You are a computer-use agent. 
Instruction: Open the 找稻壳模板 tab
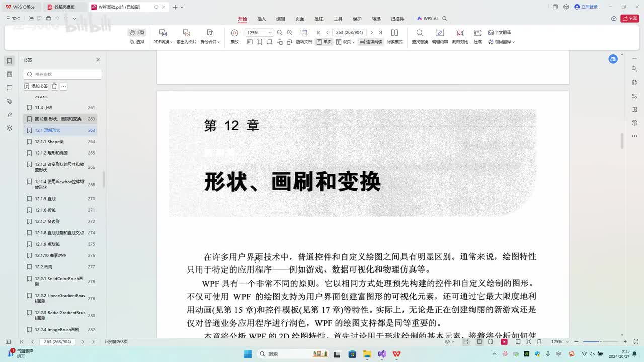tap(64, 7)
